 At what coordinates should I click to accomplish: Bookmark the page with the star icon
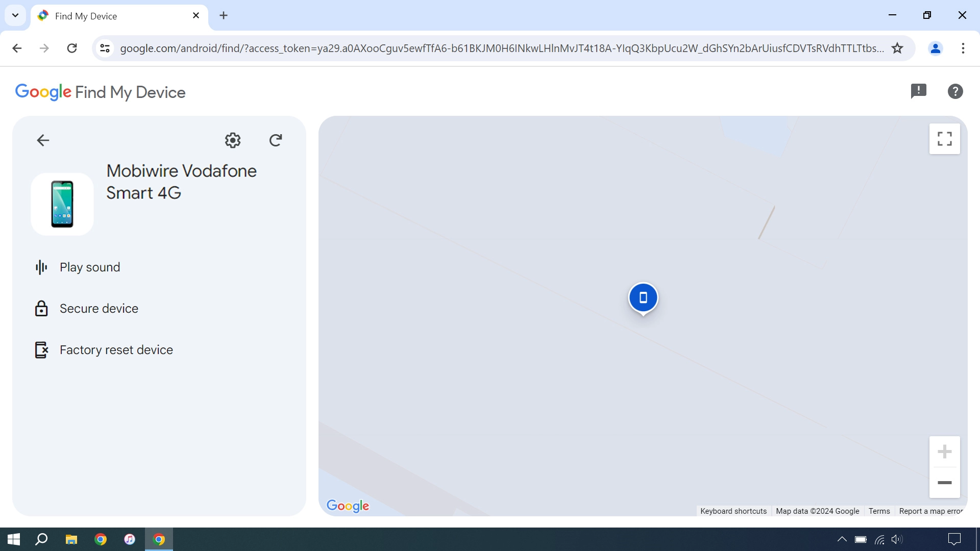[897, 48]
